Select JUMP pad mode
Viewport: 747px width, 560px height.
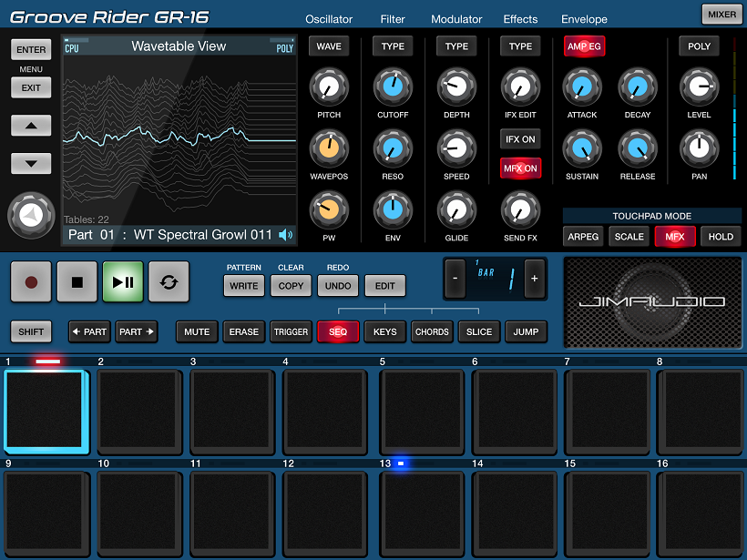pyautogui.click(x=526, y=332)
